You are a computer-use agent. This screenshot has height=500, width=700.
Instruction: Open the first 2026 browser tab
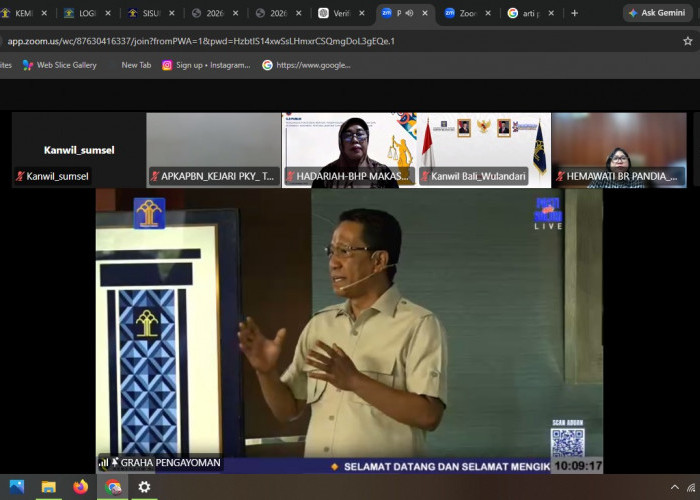coord(215,13)
